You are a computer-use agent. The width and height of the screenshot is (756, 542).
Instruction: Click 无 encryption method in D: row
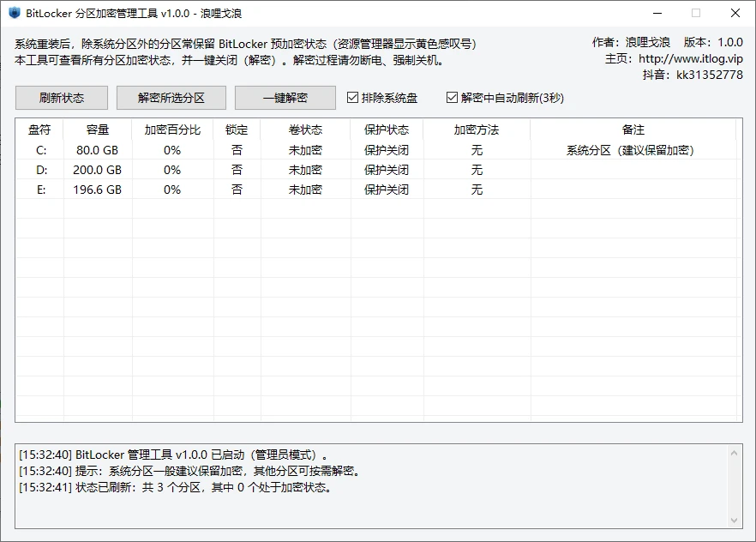(x=477, y=170)
